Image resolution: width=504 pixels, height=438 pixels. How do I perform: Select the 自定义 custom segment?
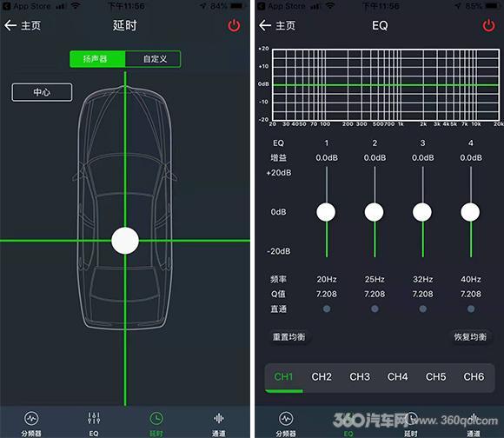click(153, 59)
